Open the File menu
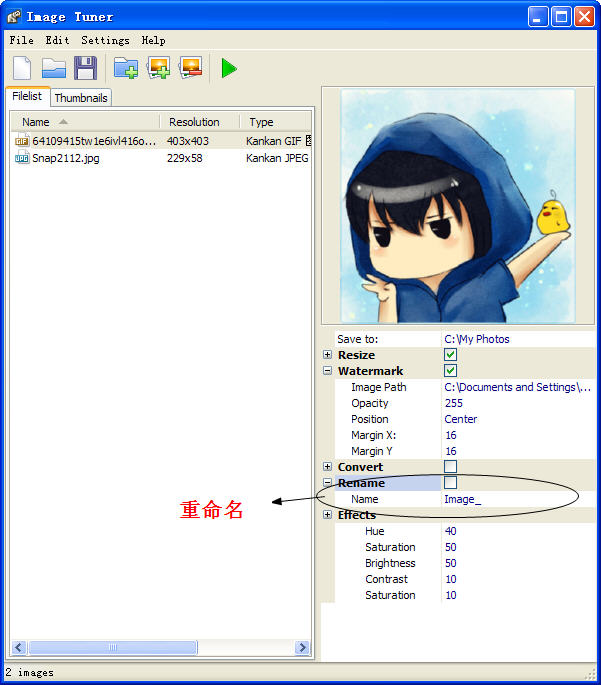601x685 pixels. click(x=21, y=40)
